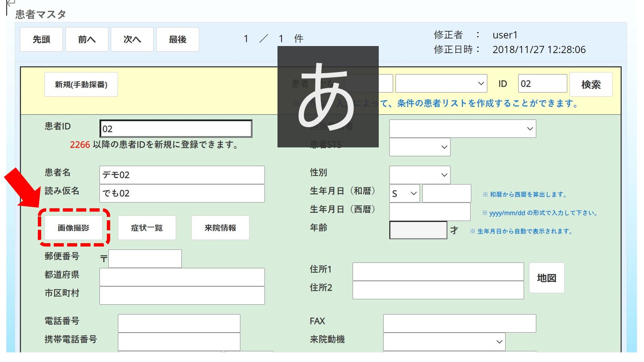The image size is (644, 362).
Task: Click the 検索 search button
Action: [x=591, y=85]
